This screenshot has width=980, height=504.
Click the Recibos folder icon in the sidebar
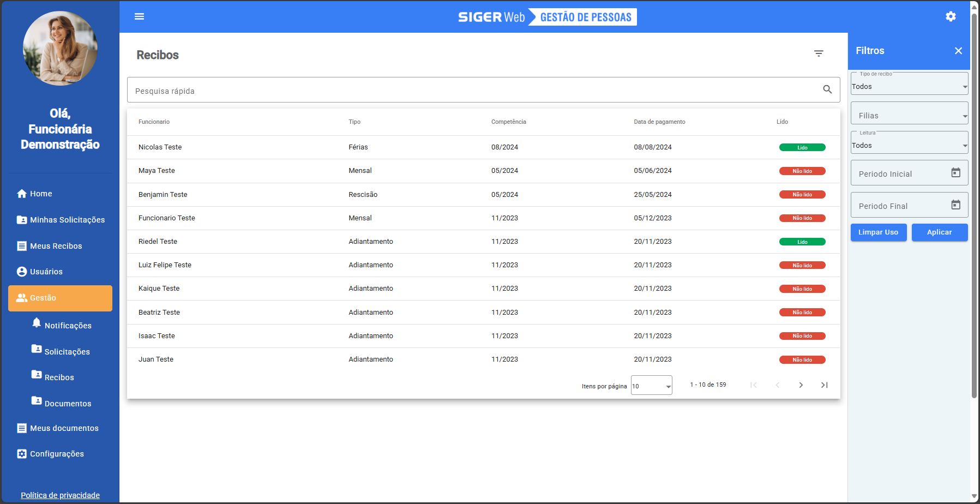tap(37, 375)
